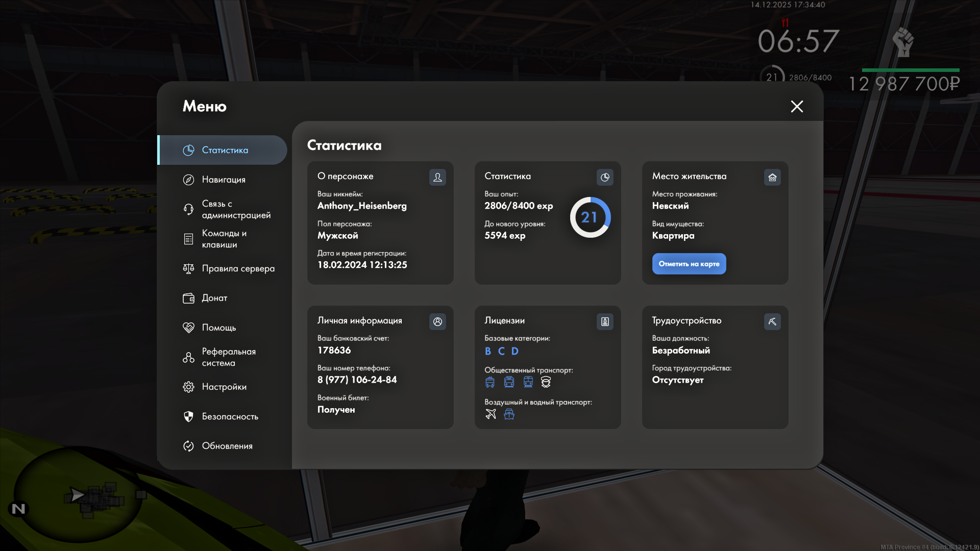This screenshot has height=551, width=980.
Task: Click the character profile icon in О персонаже
Action: pos(437,177)
